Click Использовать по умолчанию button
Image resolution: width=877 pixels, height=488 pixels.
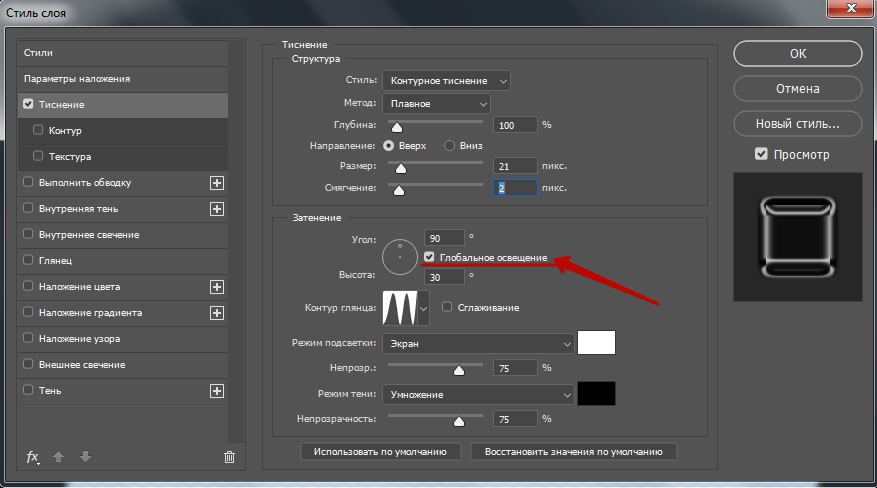(x=380, y=452)
